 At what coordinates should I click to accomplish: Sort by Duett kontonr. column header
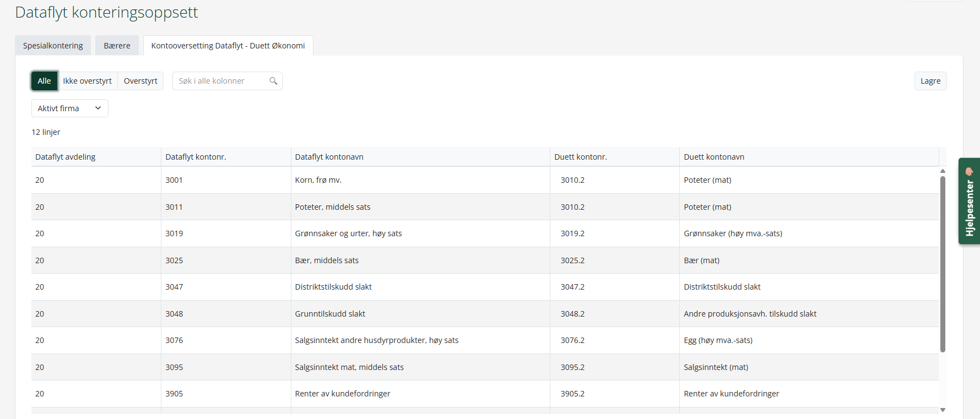(615, 157)
